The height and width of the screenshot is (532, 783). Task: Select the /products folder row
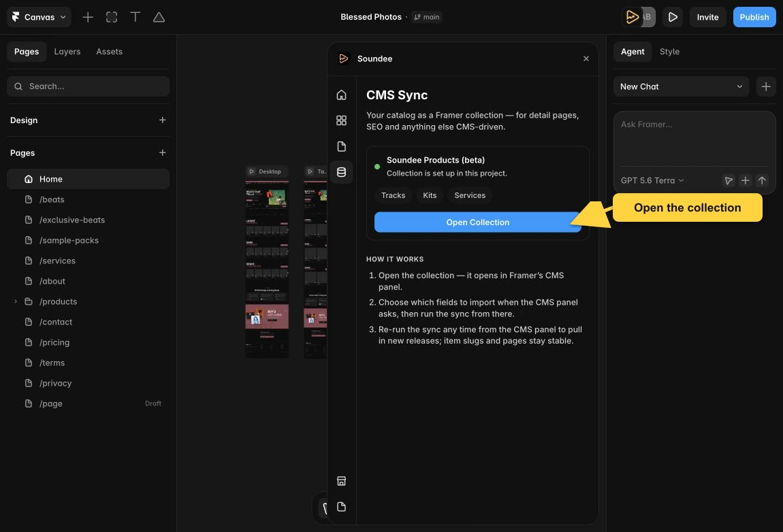[x=88, y=301]
